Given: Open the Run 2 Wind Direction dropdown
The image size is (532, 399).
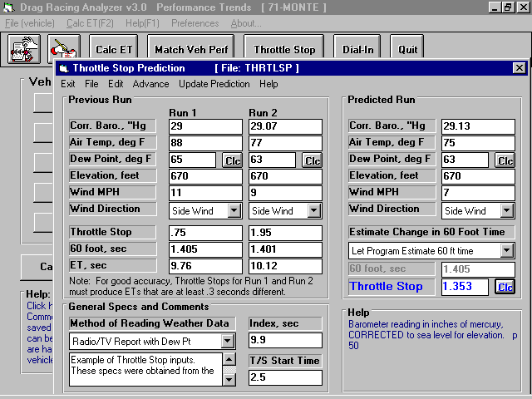Looking at the screenshot, I should coord(314,210).
